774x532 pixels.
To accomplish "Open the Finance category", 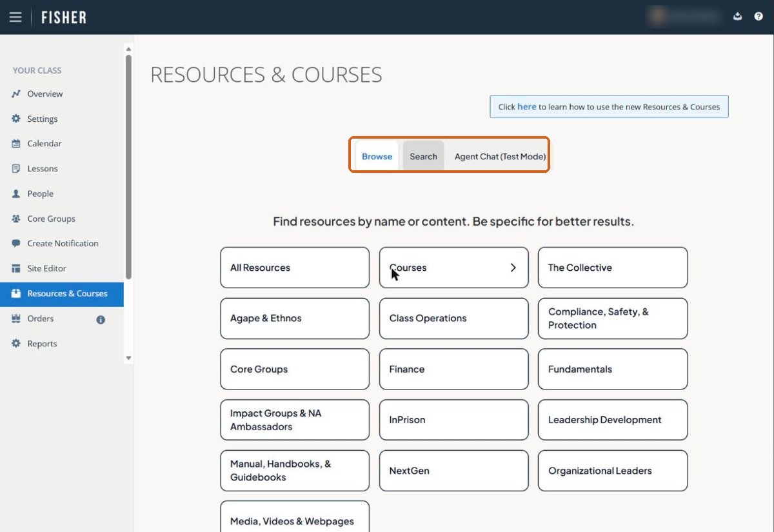I will click(453, 369).
